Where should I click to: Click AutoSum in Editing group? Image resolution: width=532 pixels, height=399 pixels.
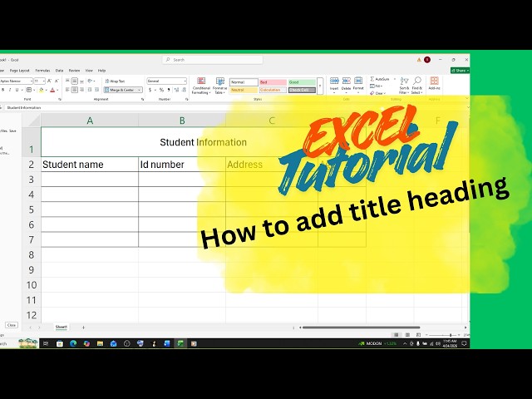point(381,79)
